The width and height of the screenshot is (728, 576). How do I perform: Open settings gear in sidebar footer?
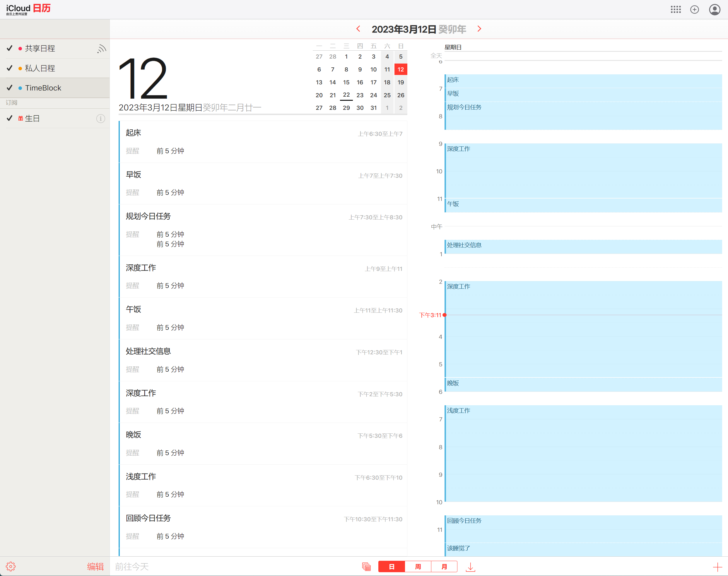(11, 566)
